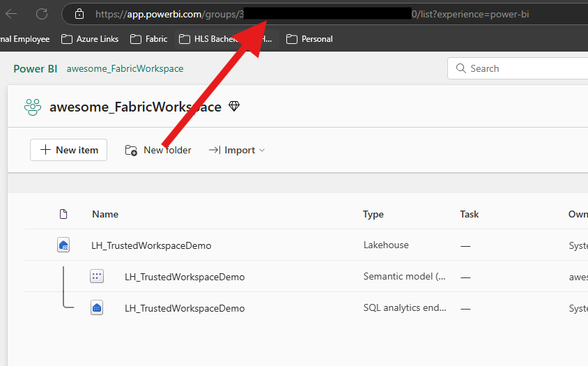Image resolution: width=588 pixels, height=366 pixels.
Task: Open LH_TrustedWorkspaceDemo SQL analytics endpoint row
Action: tap(185, 308)
